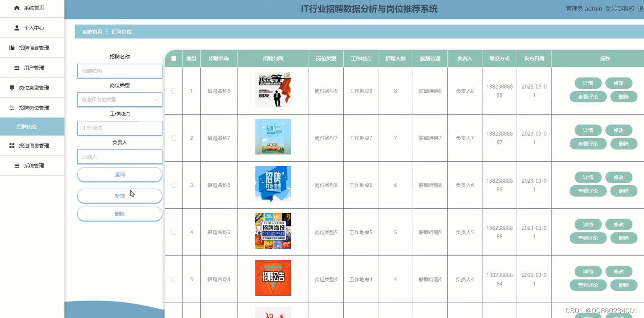This screenshot has height=318, width=644.
Task: Click 详情 for 招聘名称7
Action: click(x=588, y=130)
